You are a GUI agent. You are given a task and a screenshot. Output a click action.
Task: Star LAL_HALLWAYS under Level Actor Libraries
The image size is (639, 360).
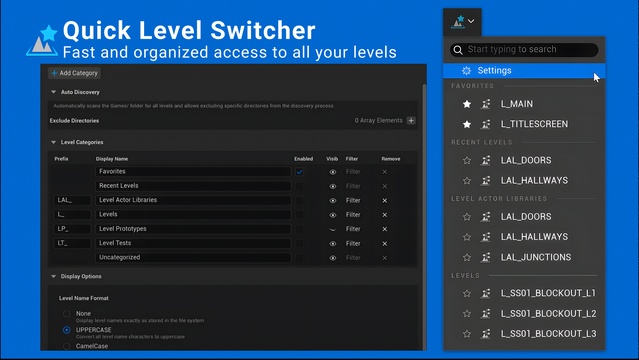(467, 237)
